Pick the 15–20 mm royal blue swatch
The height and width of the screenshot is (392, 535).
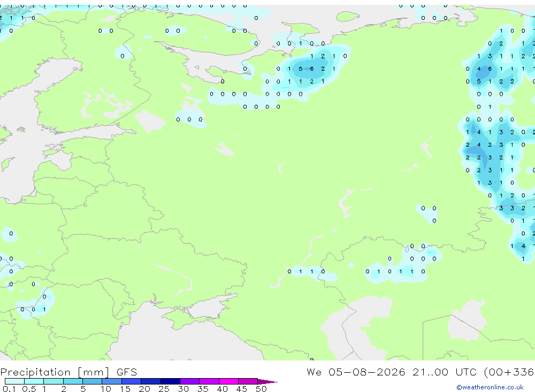[131, 381]
